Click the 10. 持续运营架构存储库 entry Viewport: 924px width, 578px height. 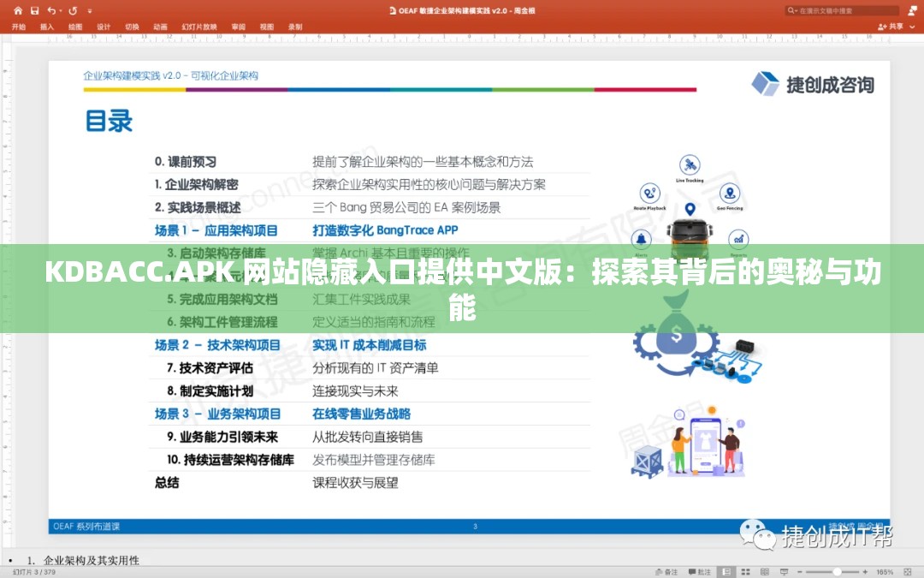point(230,460)
